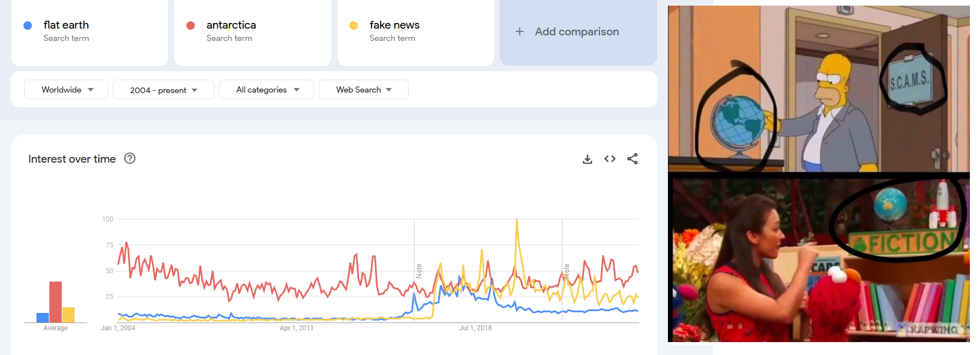Screen dimensions: 980x355
Task: Click the Note marker near 2022
Action: [567, 271]
